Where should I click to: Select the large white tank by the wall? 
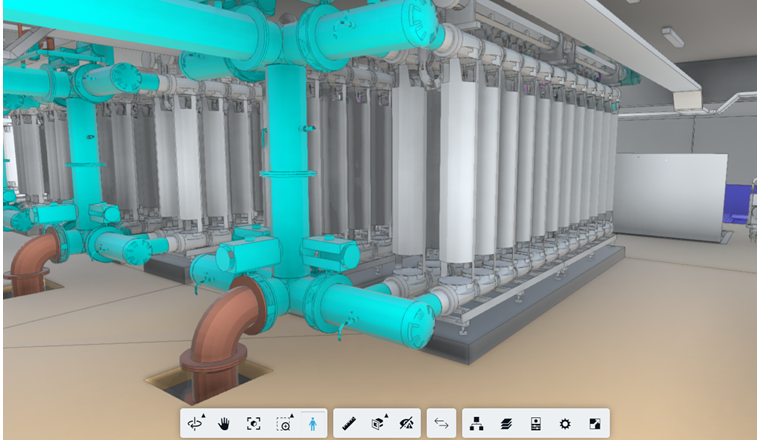(672, 196)
